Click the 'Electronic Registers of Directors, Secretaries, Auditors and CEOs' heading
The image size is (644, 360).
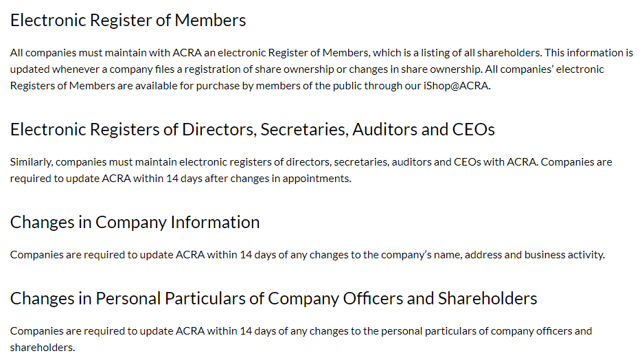[x=252, y=130]
